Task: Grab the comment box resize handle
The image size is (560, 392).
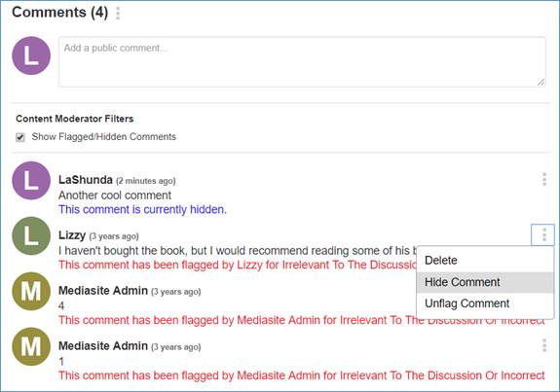Action: pyautogui.click(x=541, y=82)
